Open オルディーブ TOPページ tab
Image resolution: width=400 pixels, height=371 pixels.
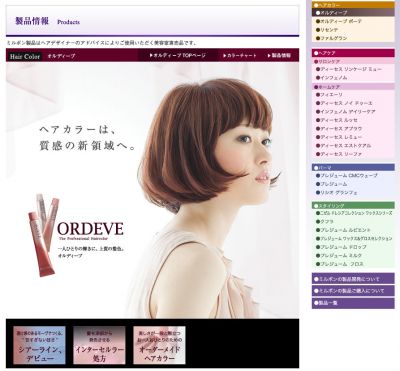coord(178,56)
